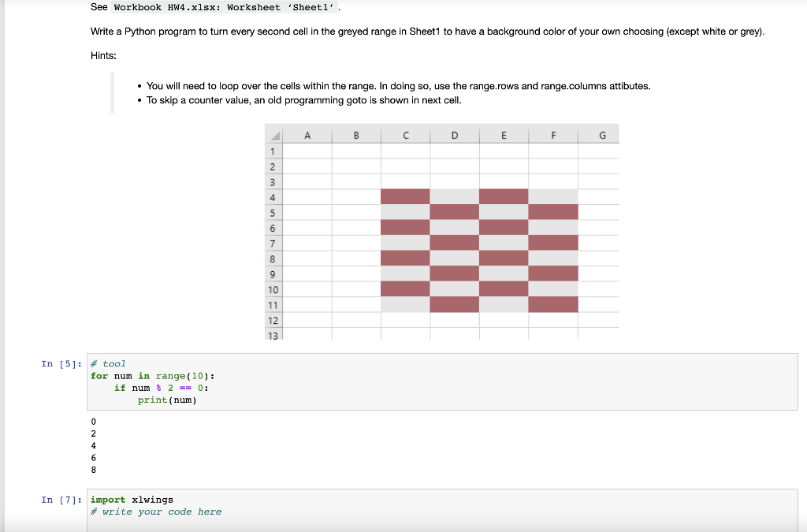Click the red cell at F11
This screenshot has height=532, width=807.
click(x=552, y=304)
